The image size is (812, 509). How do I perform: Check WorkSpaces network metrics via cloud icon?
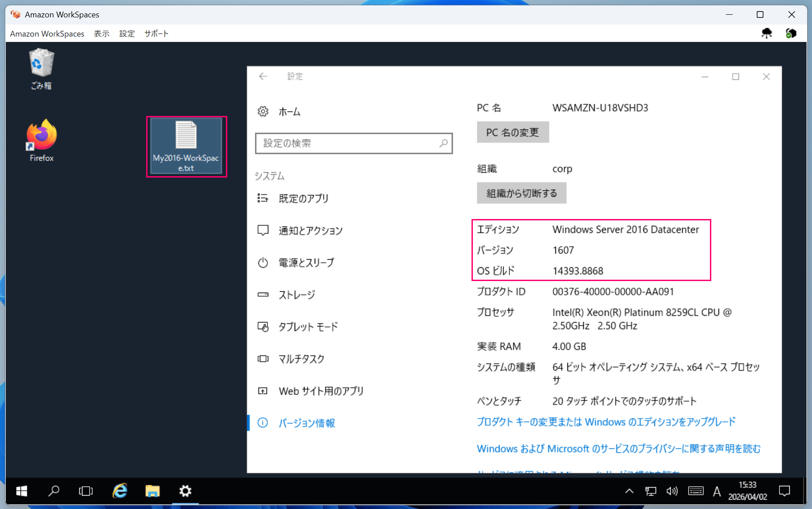click(x=767, y=33)
